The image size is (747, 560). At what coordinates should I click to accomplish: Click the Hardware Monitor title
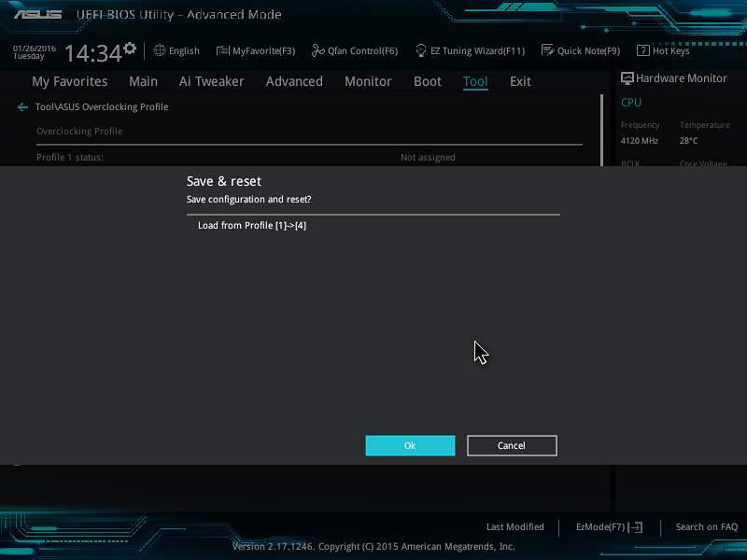click(682, 78)
